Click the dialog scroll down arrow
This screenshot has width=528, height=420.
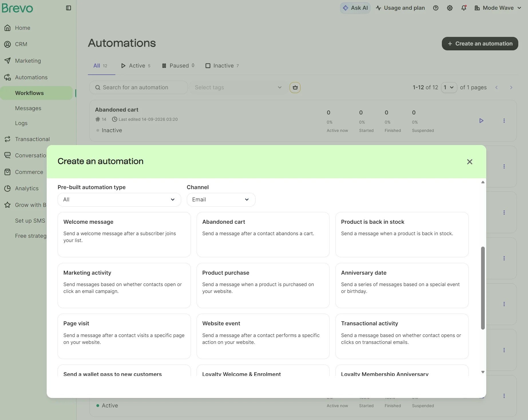click(483, 372)
